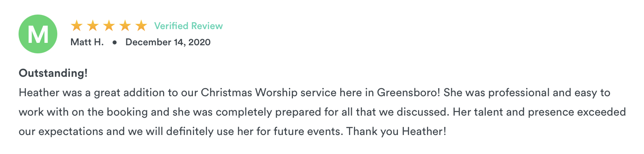Click the word Greensboro in the review
The image size is (644, 154).
(x=406, y=93)
